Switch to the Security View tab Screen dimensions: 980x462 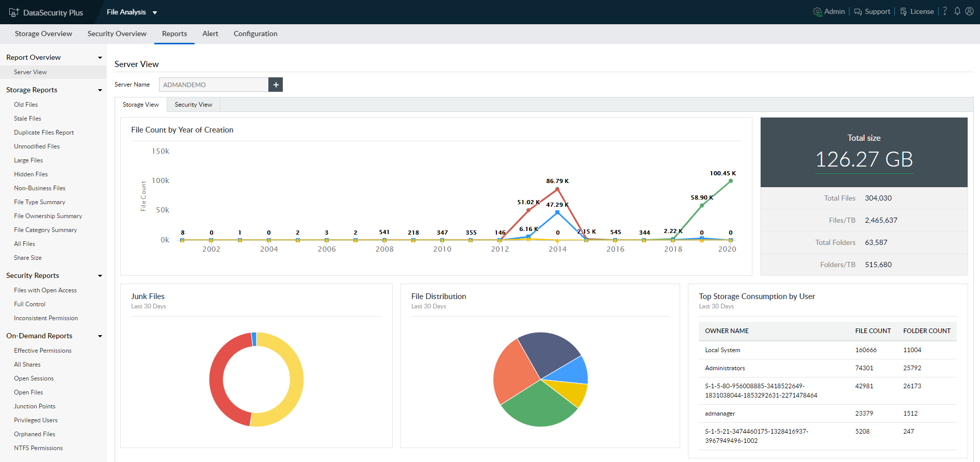193,105
